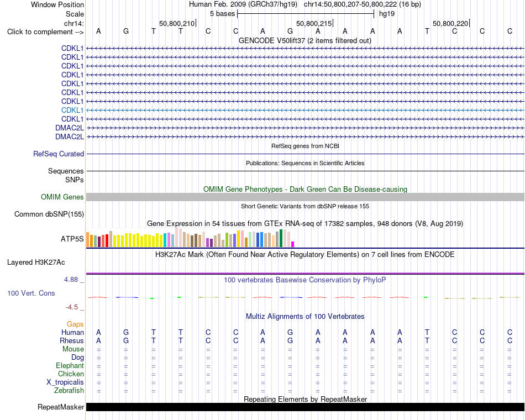This screenshot has height=420, width=525.
Task: Click the Scale label on the left
Action: (75, 14)
